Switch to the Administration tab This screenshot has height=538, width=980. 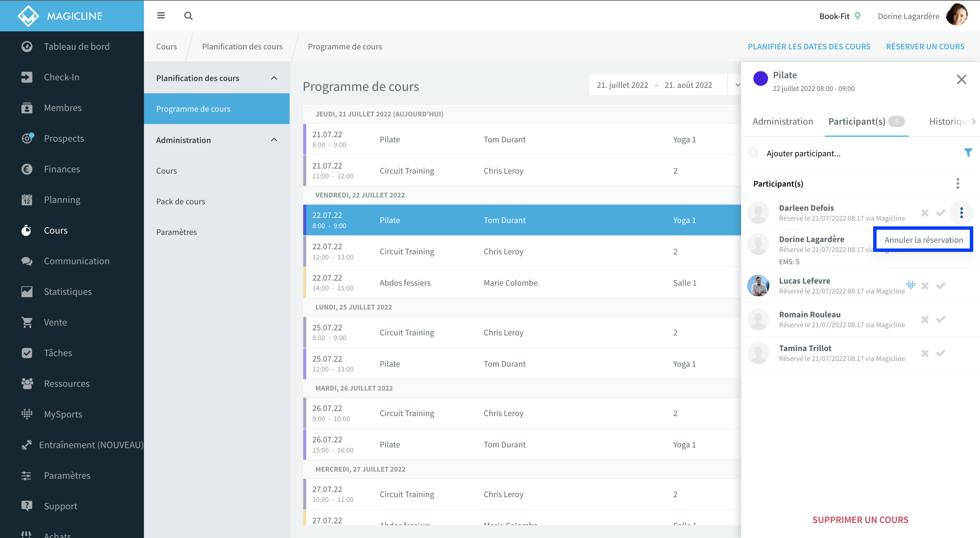[x=782, y=122]
